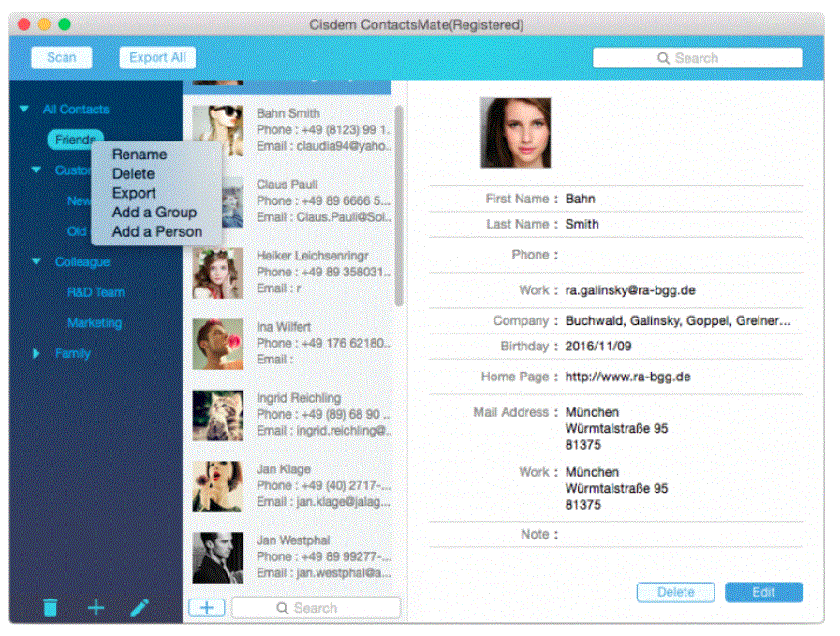Click the Note field label
Screen dimensions: 840x636
535,534
